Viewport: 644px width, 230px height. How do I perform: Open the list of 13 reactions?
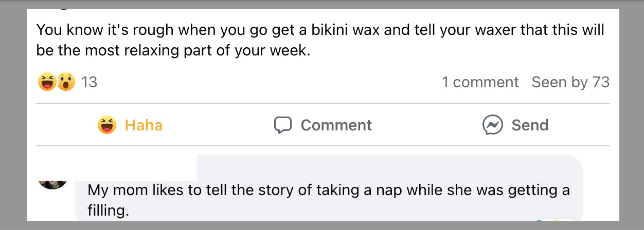(89, 82)
